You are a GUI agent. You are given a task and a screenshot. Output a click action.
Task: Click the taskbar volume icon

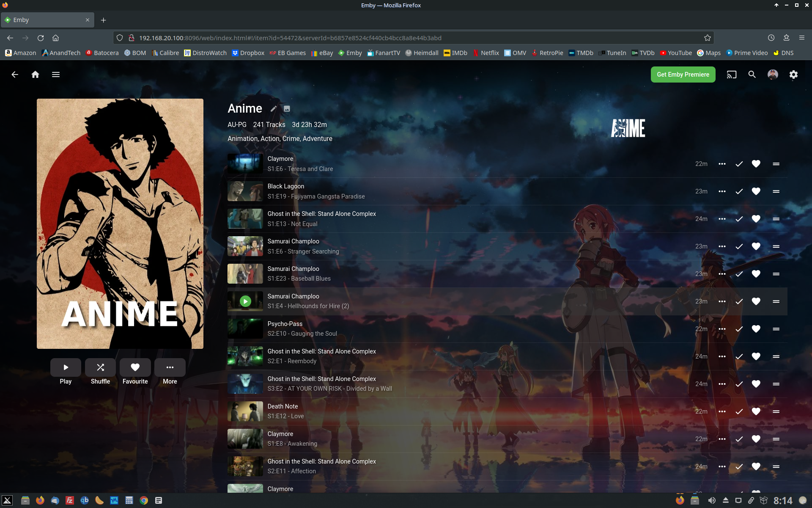[x=712, y=500]
